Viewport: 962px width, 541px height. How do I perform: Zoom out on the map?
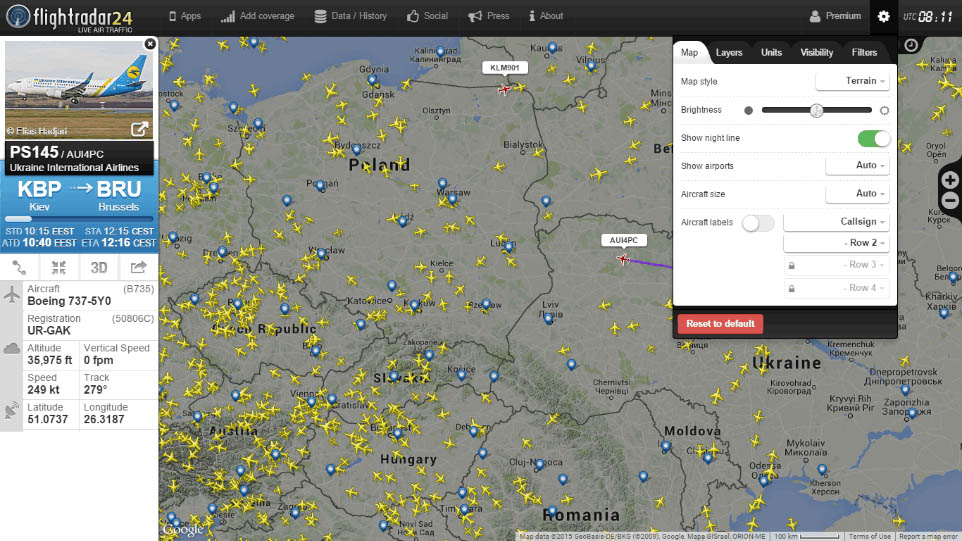coord(950,201)
